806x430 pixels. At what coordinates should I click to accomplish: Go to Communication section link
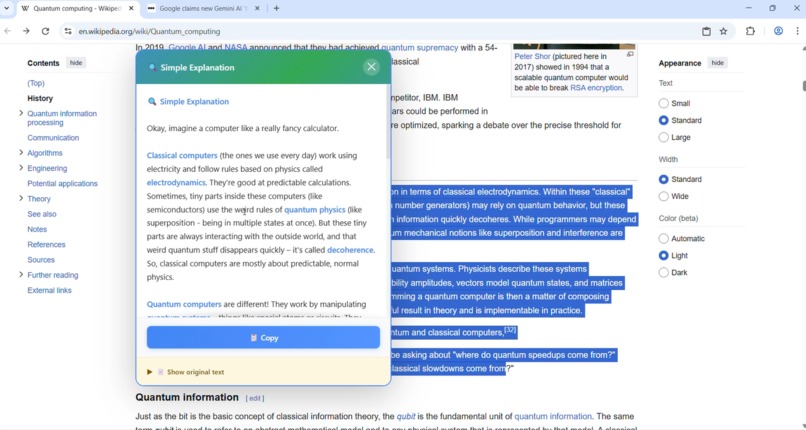53,138
